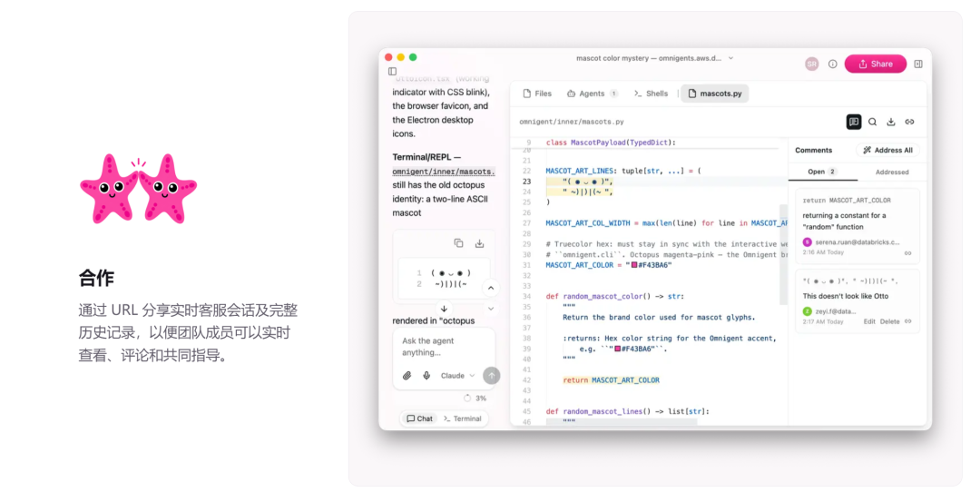This screenshot has height=502, width=980.
Task: Click the Address All button
Action: [887, 150]
